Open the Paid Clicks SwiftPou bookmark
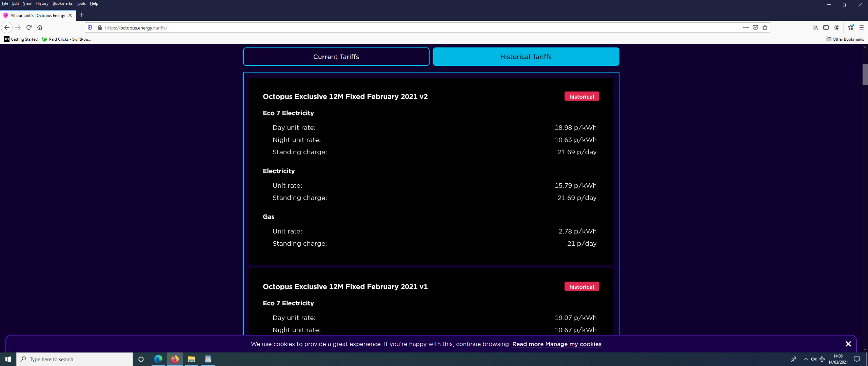Screen dimensions: 868x366 tap(66, 39)
